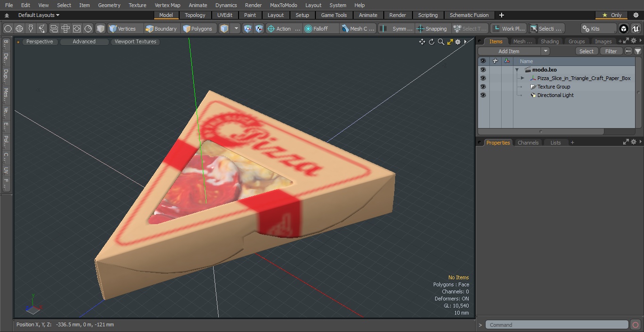Toggle the Symmetry button
644x332 pixels.
(397, 29)
